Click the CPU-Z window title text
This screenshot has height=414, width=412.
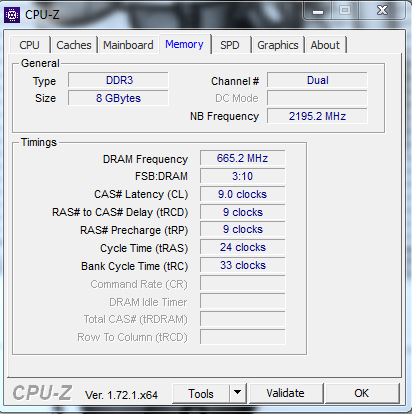[42, 15]
